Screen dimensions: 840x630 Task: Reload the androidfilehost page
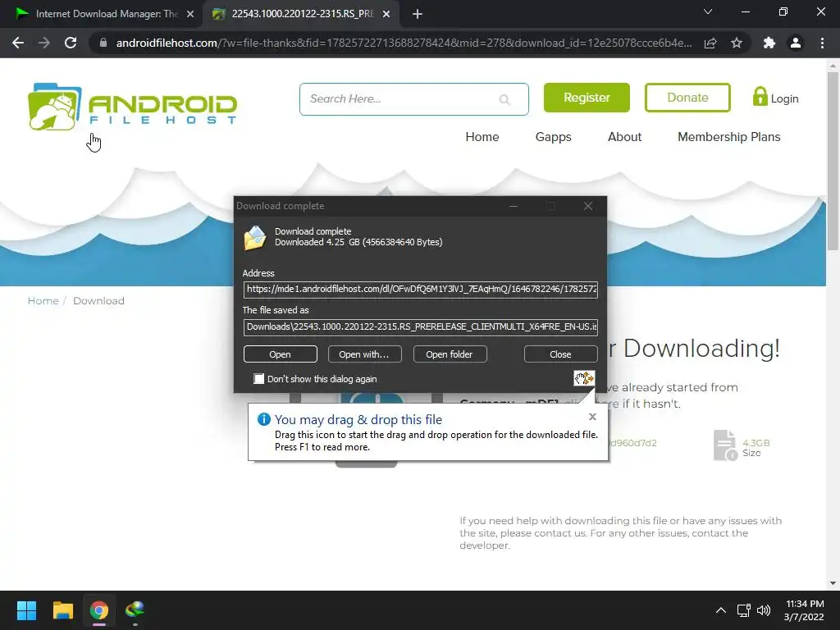point(71,43)
